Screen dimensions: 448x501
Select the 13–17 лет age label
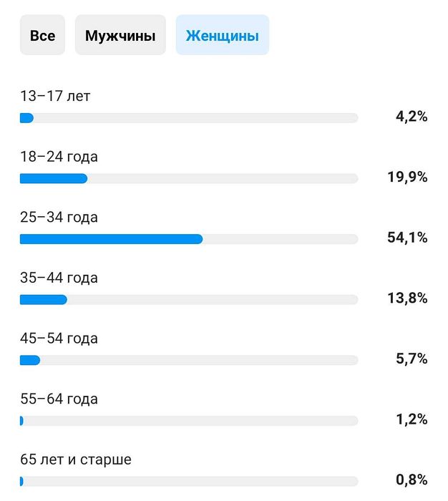pos(55,97)
